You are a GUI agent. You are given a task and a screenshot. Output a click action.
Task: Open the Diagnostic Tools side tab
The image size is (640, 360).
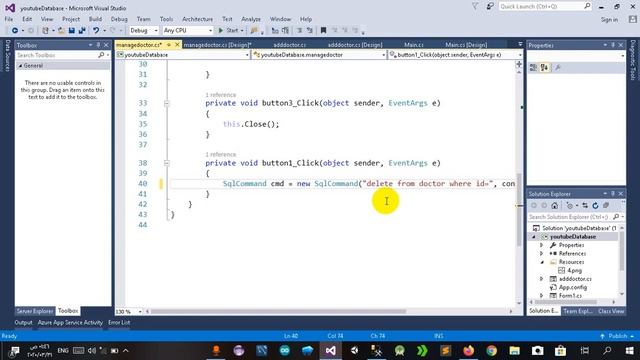coord(633,60)
